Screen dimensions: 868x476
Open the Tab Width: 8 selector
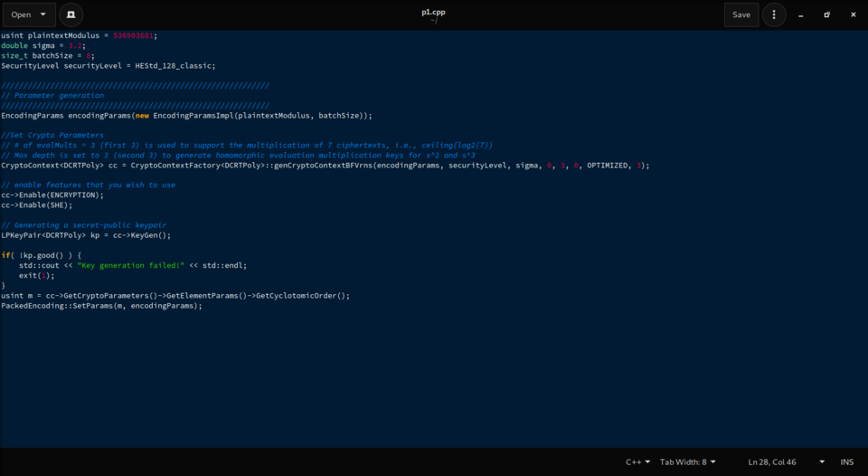[687, 462]
